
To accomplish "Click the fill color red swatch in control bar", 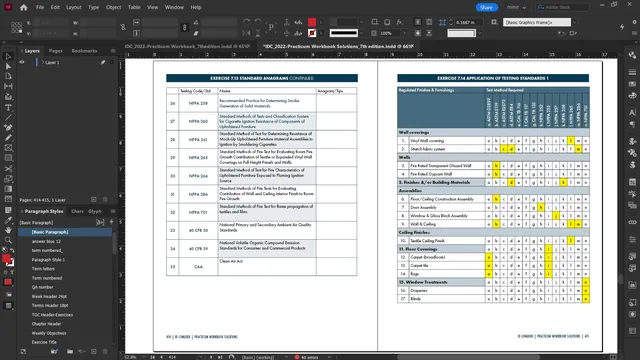I will tap(312, 22).
